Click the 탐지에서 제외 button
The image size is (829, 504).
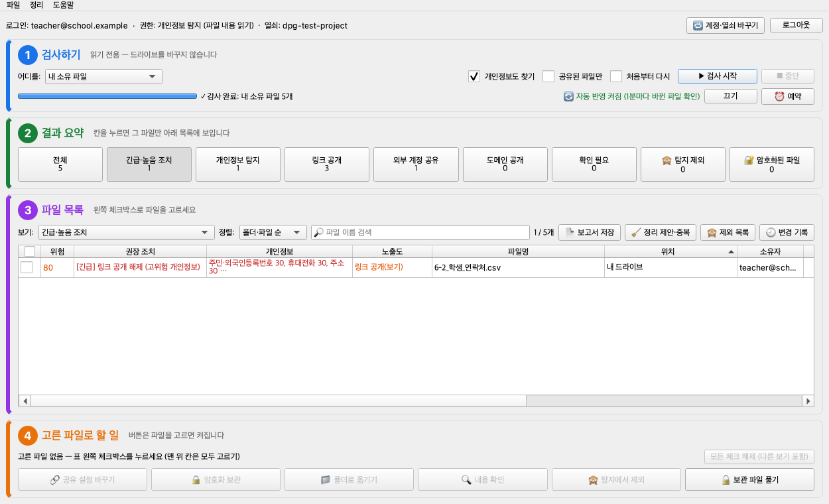pos(616,479)
